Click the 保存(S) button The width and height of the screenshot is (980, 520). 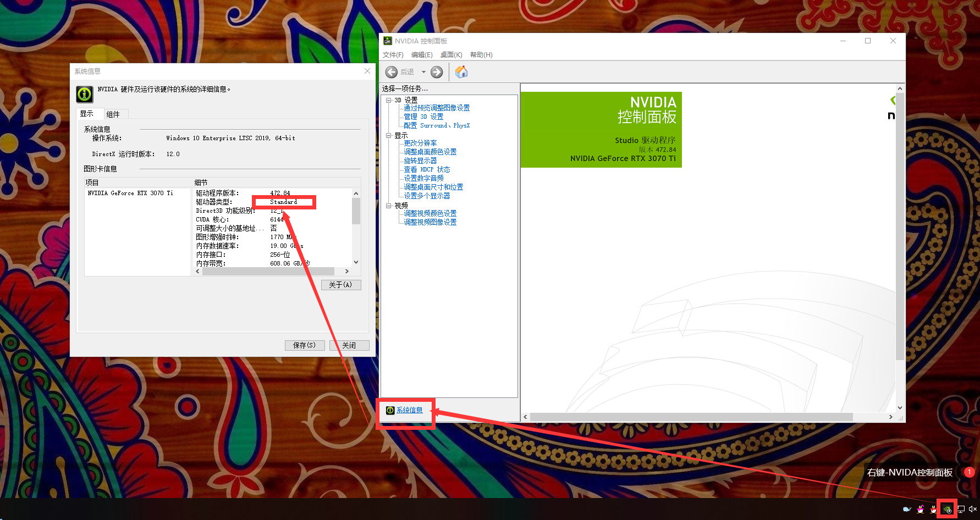pos(305,345)
